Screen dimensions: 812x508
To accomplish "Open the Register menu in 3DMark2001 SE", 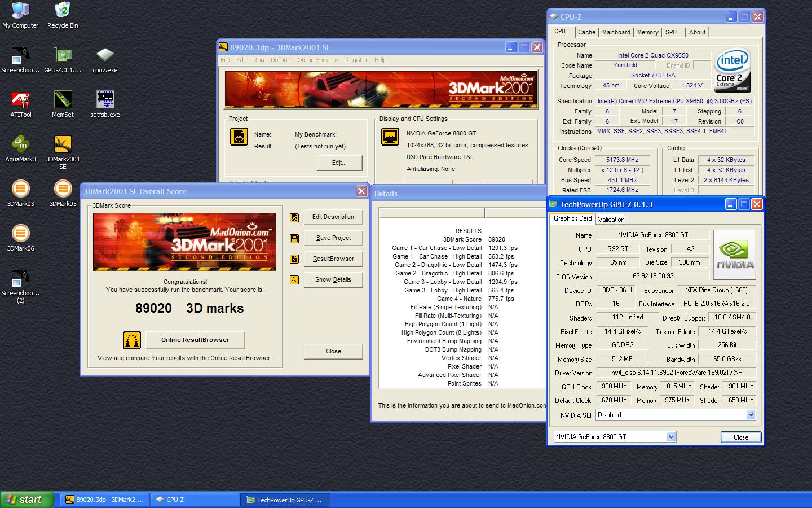I will click(x=356, y=60).
